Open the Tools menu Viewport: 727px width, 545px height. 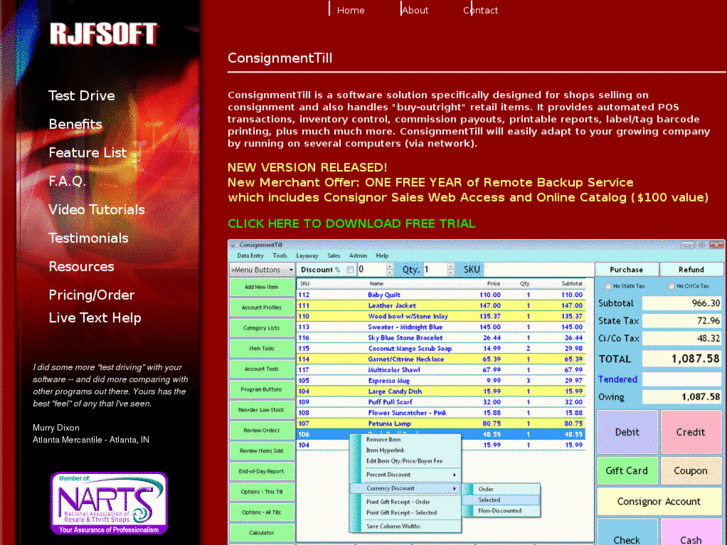click(x=280, y=256)
